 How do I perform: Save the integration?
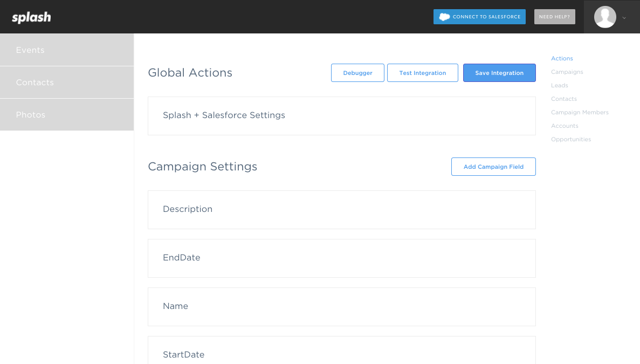499,73
